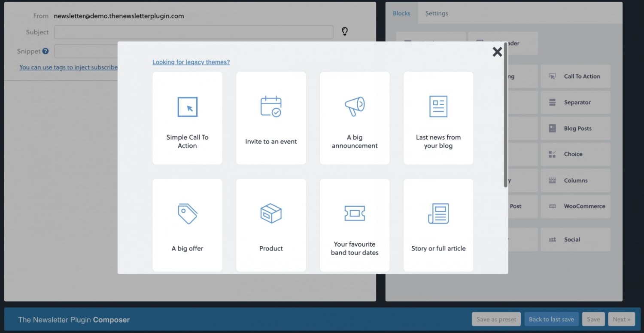Click the Subject input field

194,32
